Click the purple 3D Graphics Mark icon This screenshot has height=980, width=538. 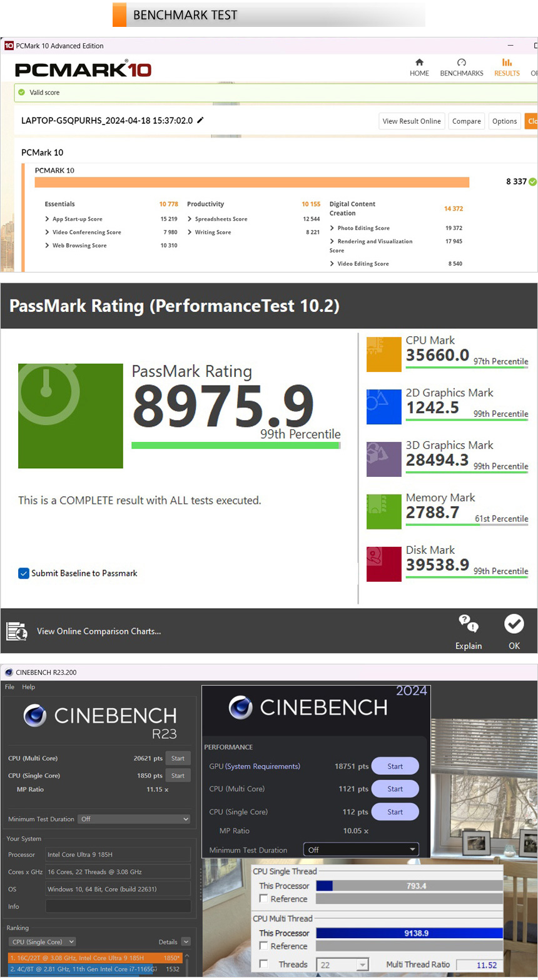coord(384,459)
